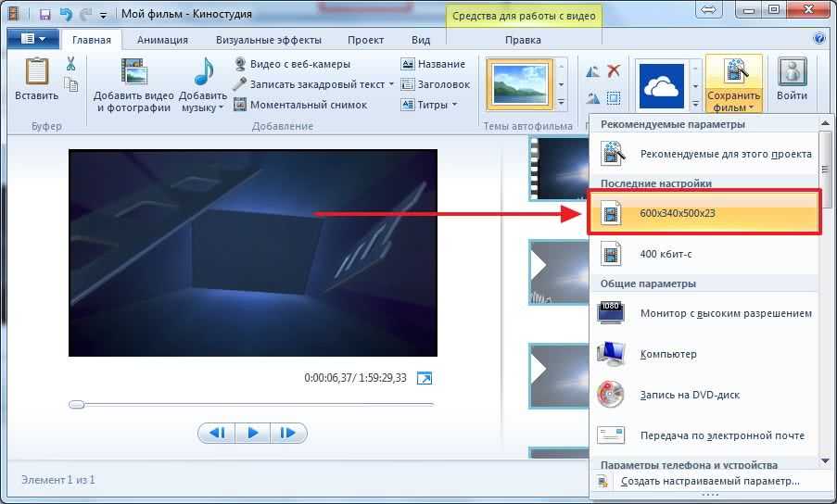837x504 pixels.
Task: Add a Название title
Action: [x=433, y=64]
